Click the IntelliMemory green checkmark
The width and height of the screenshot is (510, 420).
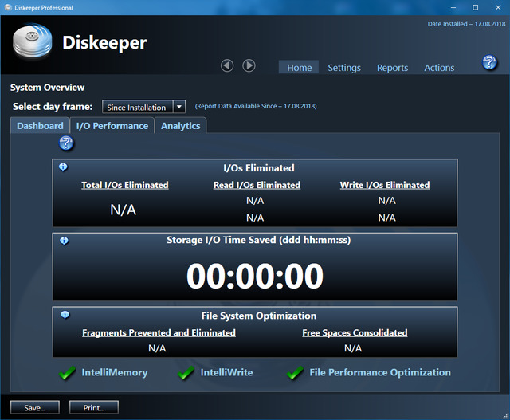tap(67, 373)
